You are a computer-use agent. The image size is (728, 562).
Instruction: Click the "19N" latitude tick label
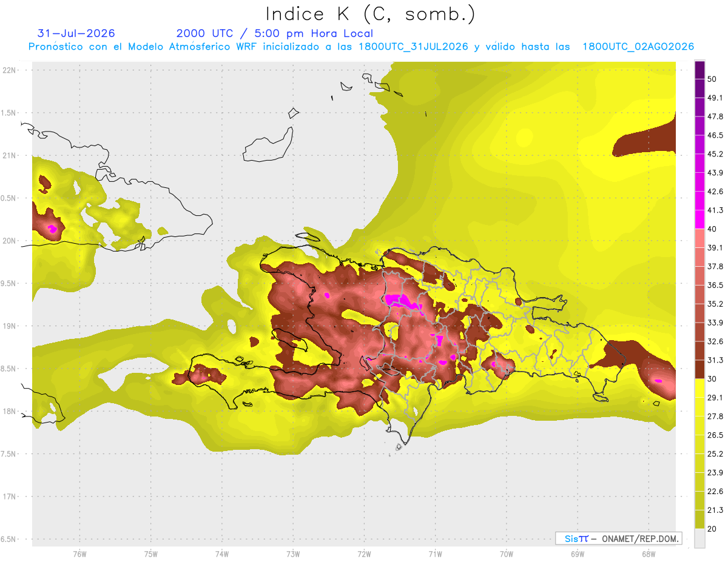(9, 326)
